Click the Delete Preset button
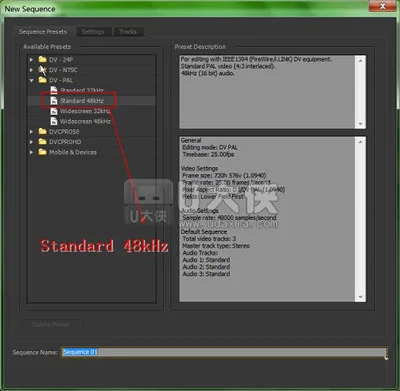The width and height of the screenshot is (400, 391). coord(51,324)
